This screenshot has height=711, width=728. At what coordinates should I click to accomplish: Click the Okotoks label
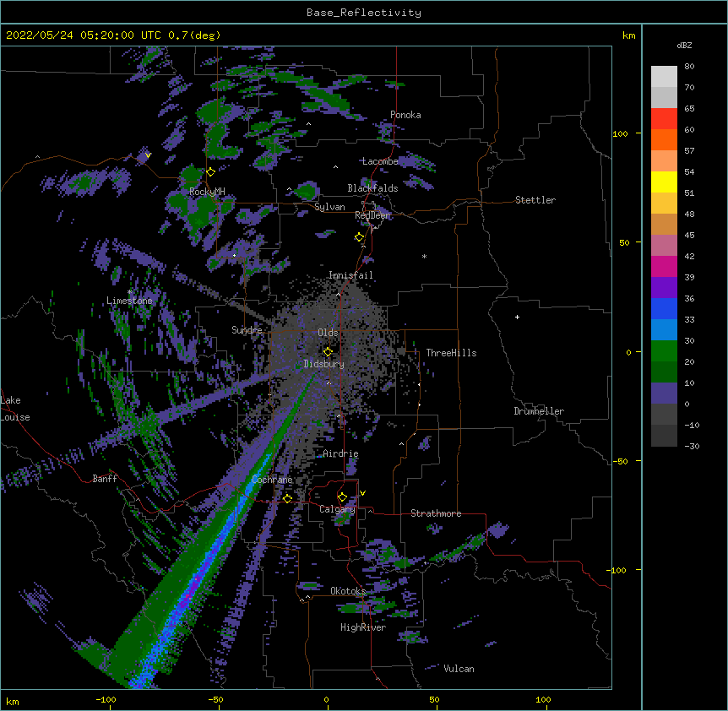click(x=348, y=591)
